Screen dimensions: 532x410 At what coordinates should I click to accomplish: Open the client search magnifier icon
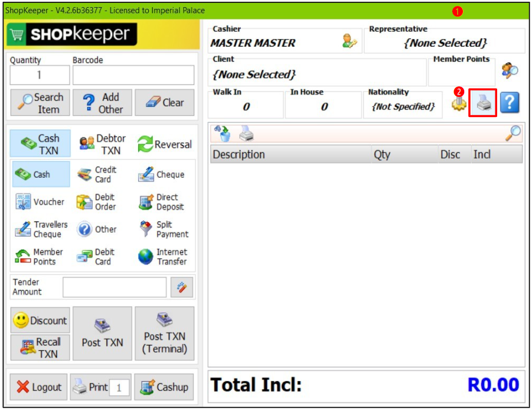510,70
